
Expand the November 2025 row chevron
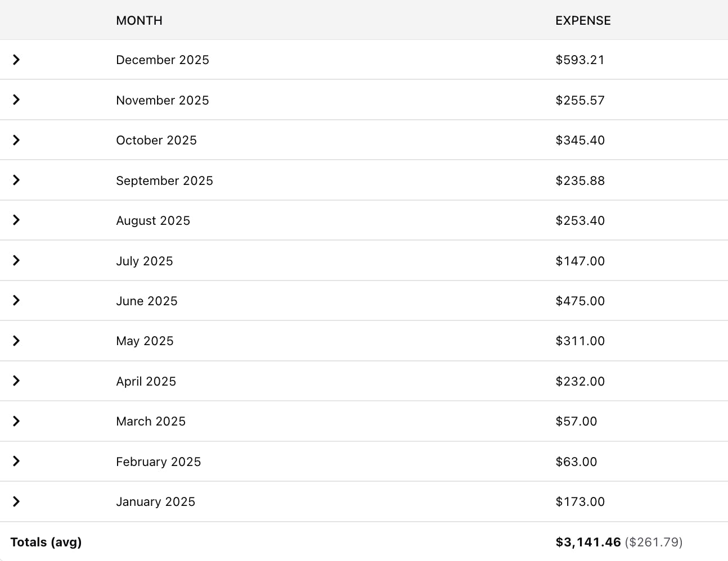click(x=16, y=99)
